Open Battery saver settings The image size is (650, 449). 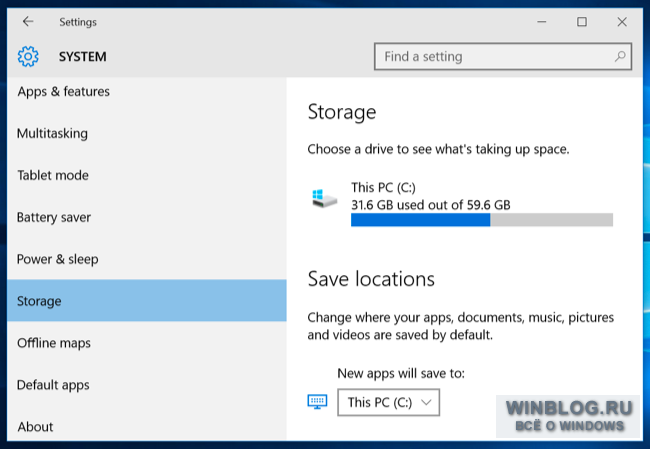click(147, 217)
